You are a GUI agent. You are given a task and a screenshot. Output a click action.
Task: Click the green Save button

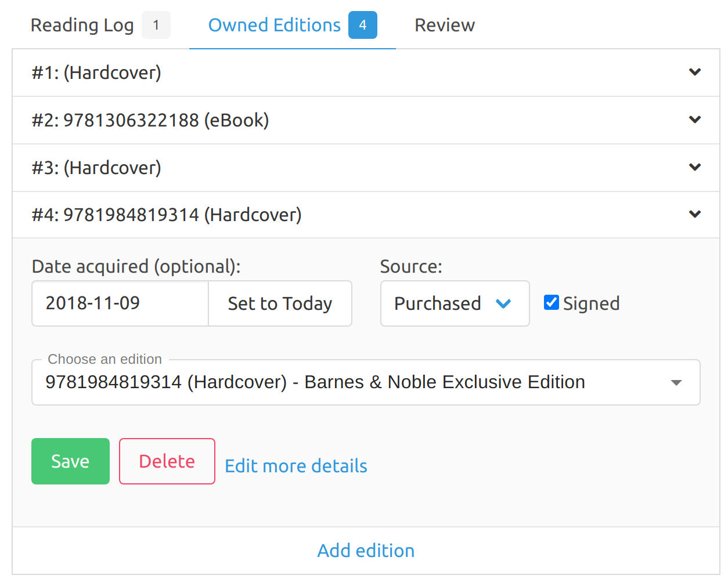70,461
